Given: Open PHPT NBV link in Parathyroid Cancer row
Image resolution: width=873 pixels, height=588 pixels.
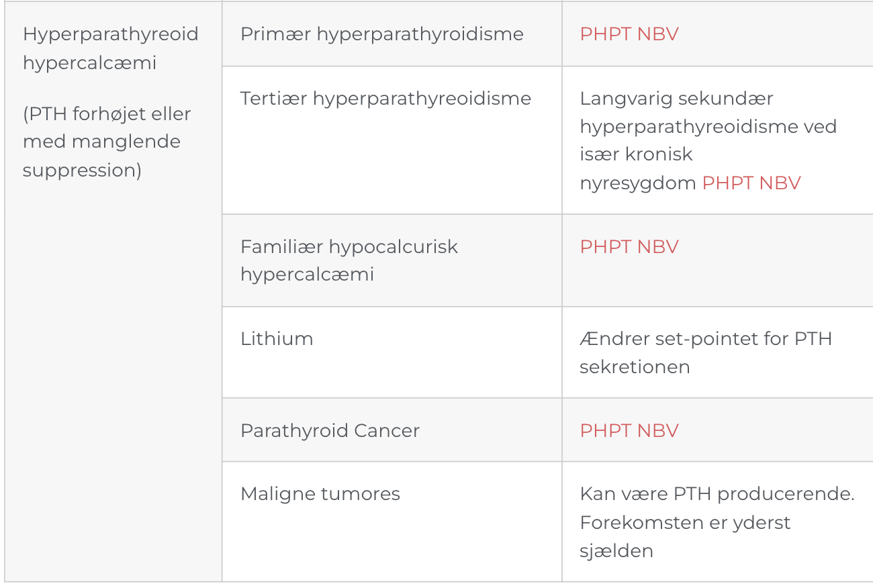Looking at the screenshot, I should click(x=629, y=430).
